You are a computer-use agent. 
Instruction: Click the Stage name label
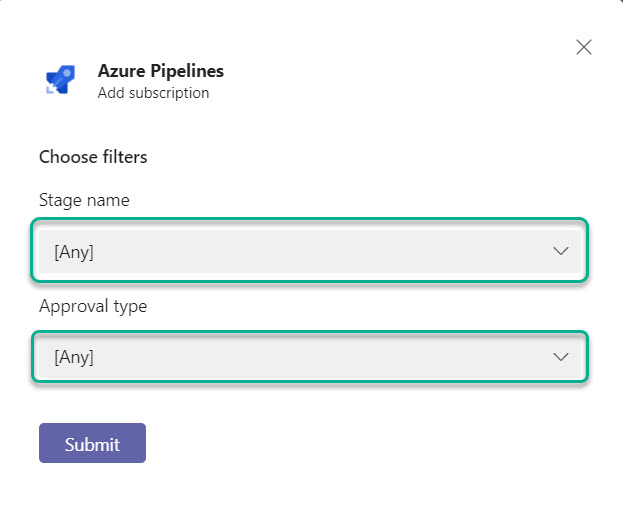click(84, 200)
